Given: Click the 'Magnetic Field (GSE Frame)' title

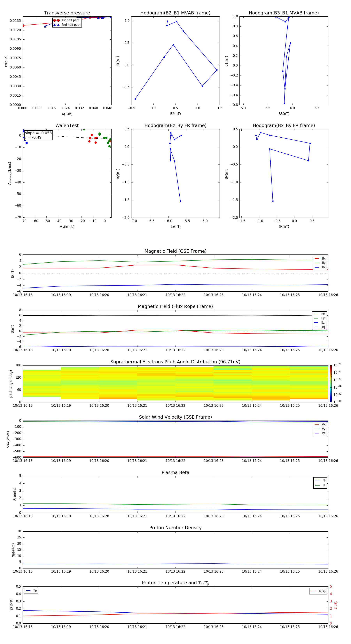Looking at the screenshot, I should (175, 251).
